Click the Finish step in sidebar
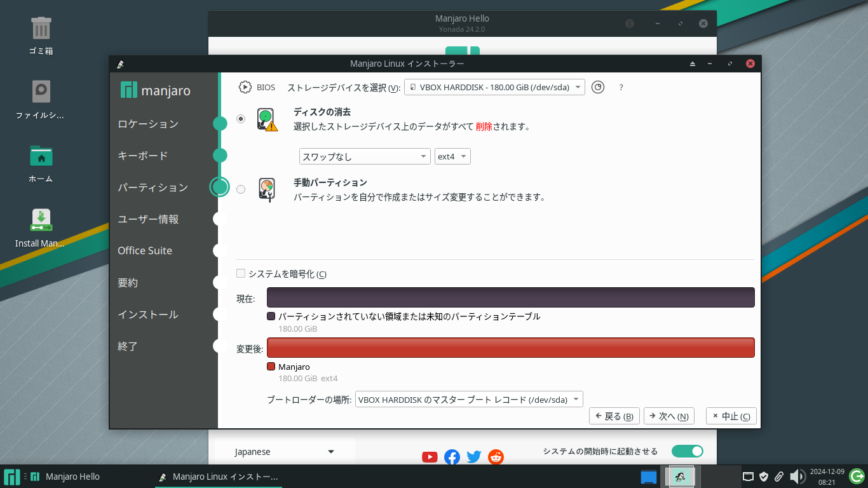The height and width of the screenshot is (488, 868). coord(128,346)
